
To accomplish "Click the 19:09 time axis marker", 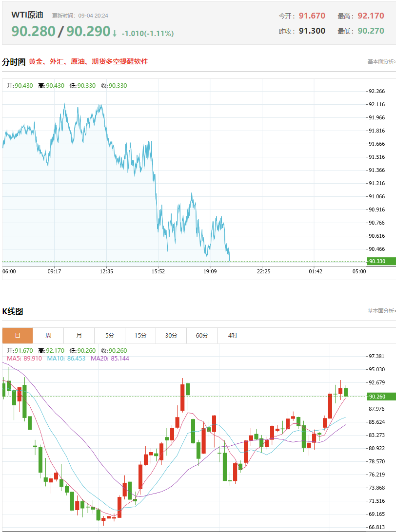I will click(210, 271).
